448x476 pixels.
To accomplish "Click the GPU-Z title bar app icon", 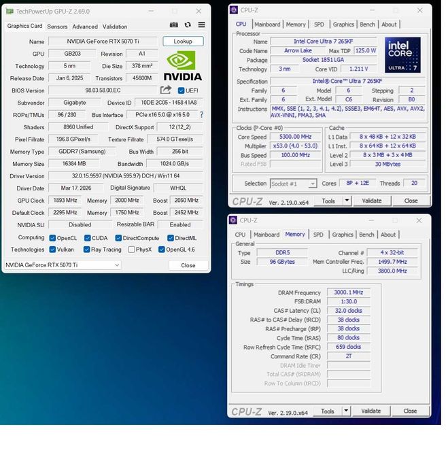I will tap(10, 12).
